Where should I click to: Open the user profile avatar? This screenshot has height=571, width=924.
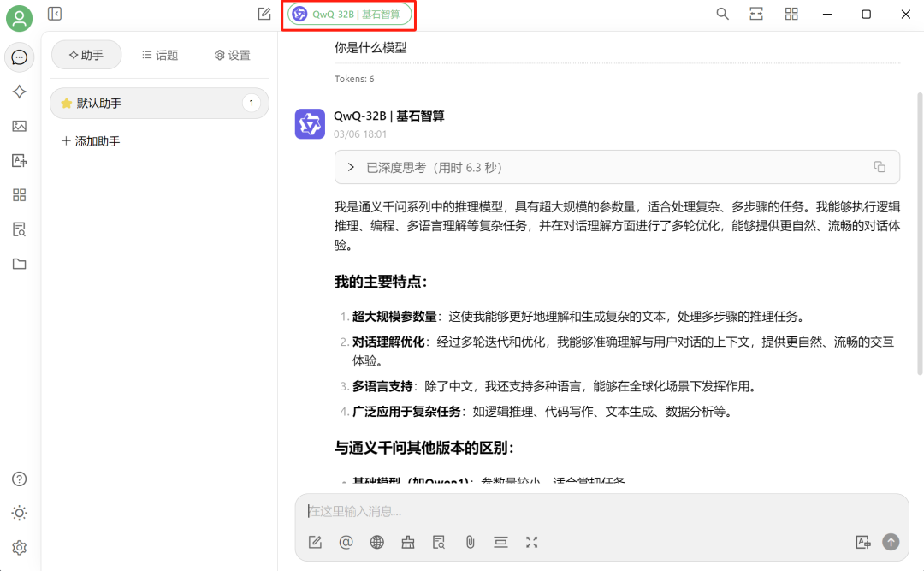pyautogui.click(x=20, y=18)
